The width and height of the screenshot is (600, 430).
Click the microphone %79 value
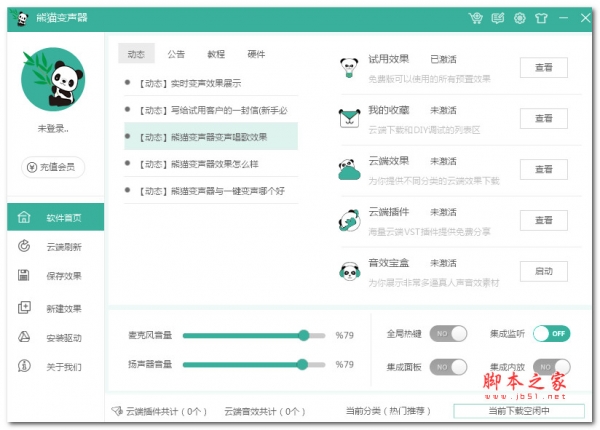click(x=344, y=336)
